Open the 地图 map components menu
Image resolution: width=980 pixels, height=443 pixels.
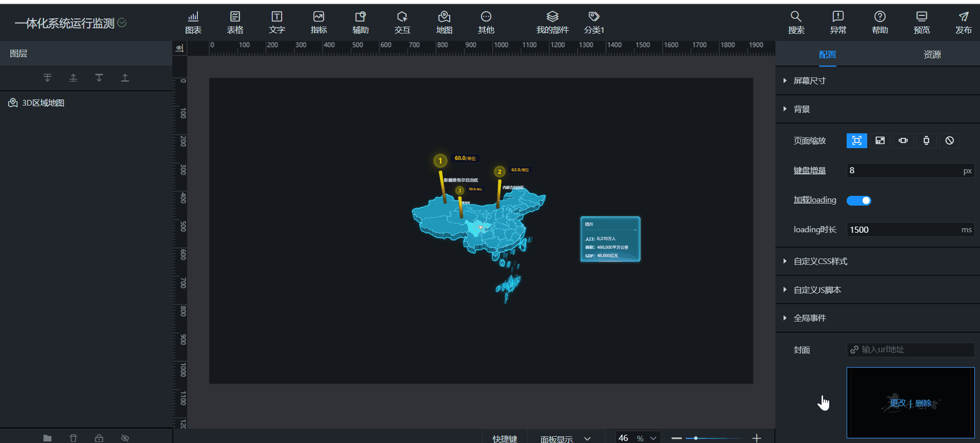click(x=444, y=23)
